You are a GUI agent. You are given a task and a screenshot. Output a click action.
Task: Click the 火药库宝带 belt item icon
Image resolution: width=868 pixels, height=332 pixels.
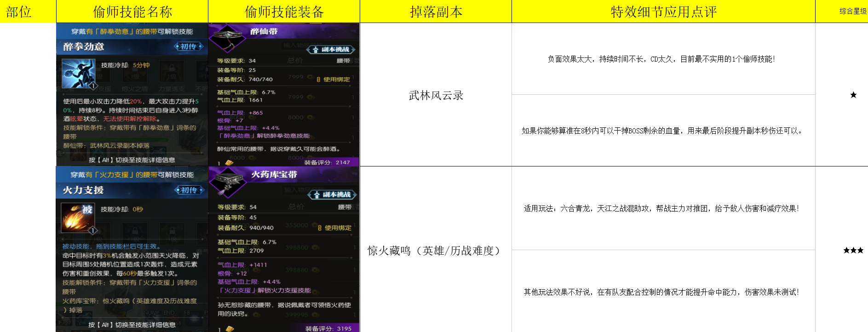pos(228,183)
